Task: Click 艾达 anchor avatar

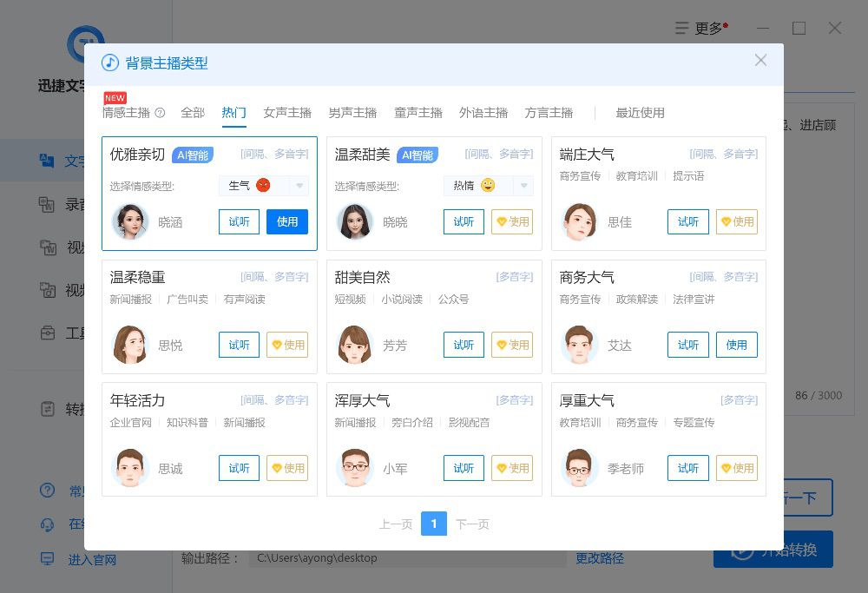Action: point(579,345)
